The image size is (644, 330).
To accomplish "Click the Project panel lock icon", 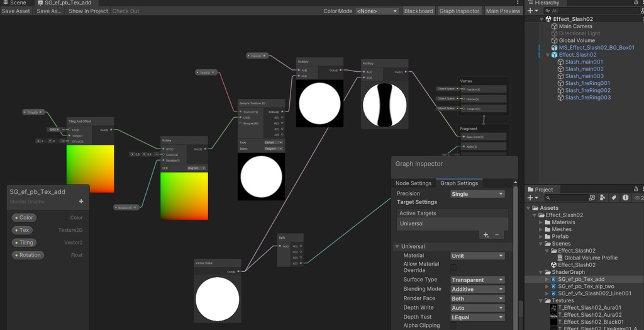I will [635, 190].
